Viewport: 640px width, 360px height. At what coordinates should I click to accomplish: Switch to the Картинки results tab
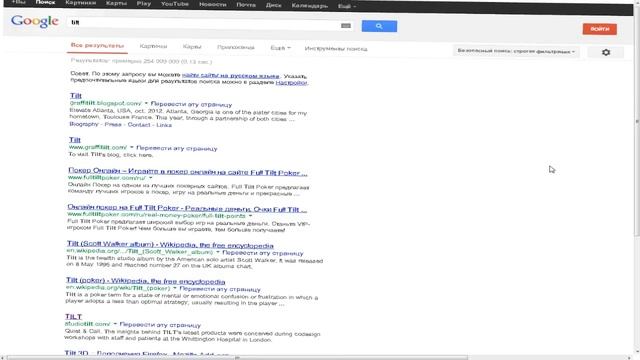coord(153,46)
